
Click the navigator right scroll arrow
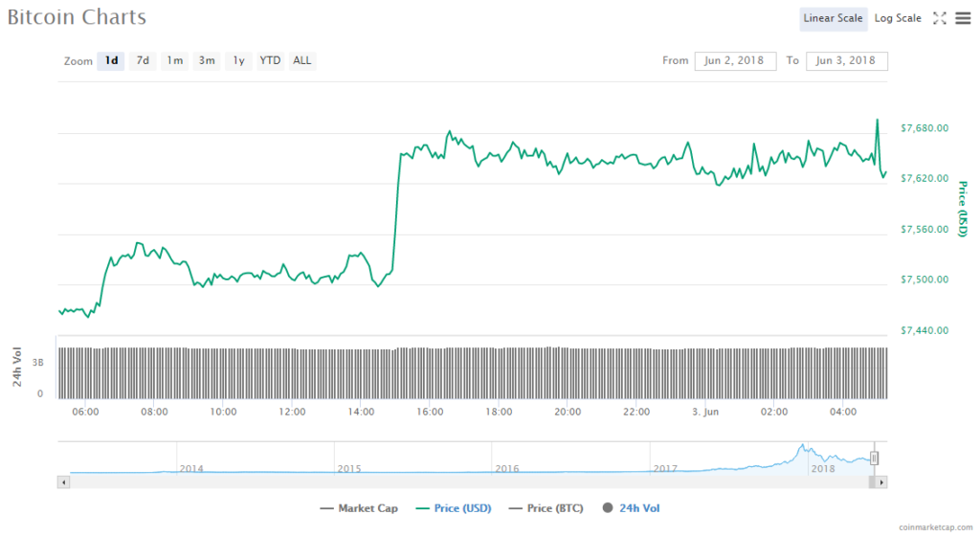[x=881, y=482]
